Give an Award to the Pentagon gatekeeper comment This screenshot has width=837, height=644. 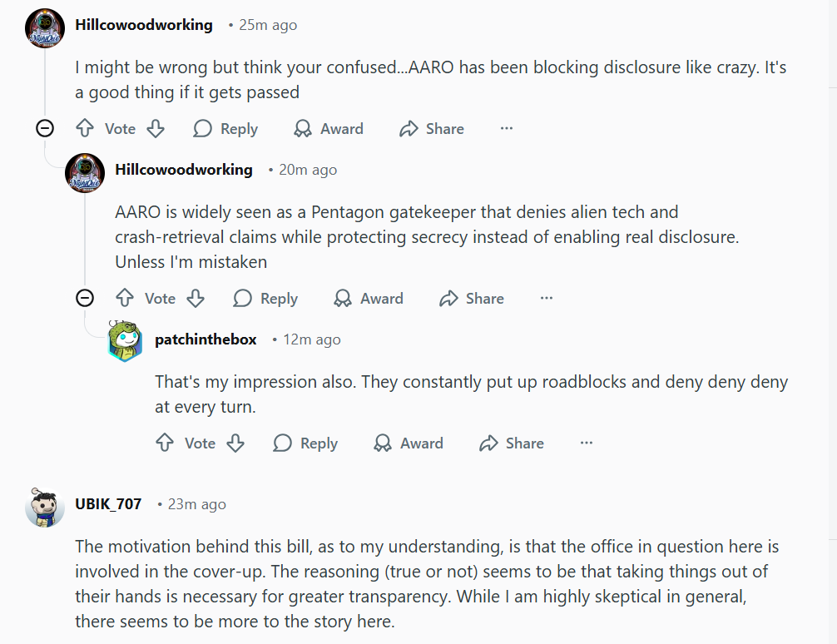[369, 299]
